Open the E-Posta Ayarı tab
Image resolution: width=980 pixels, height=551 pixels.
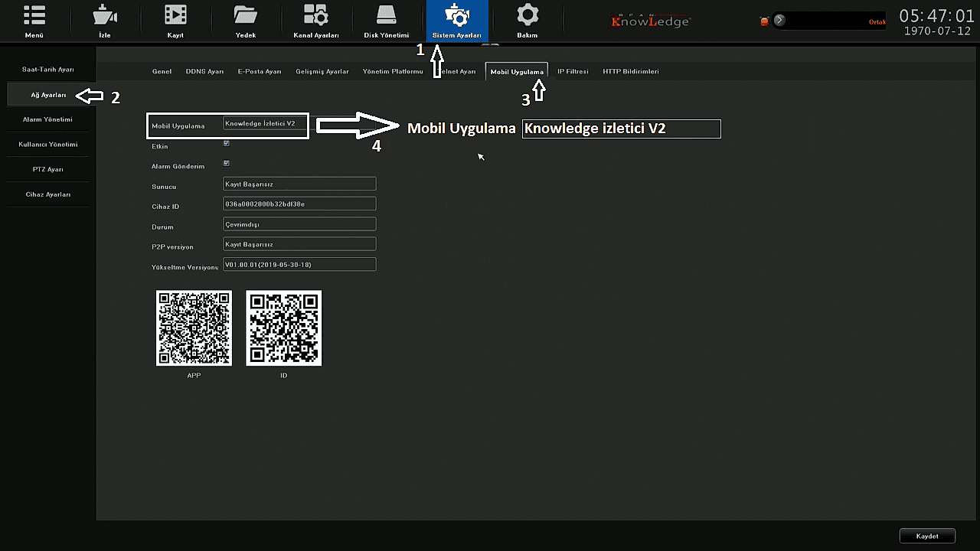(x=260, y=71)
